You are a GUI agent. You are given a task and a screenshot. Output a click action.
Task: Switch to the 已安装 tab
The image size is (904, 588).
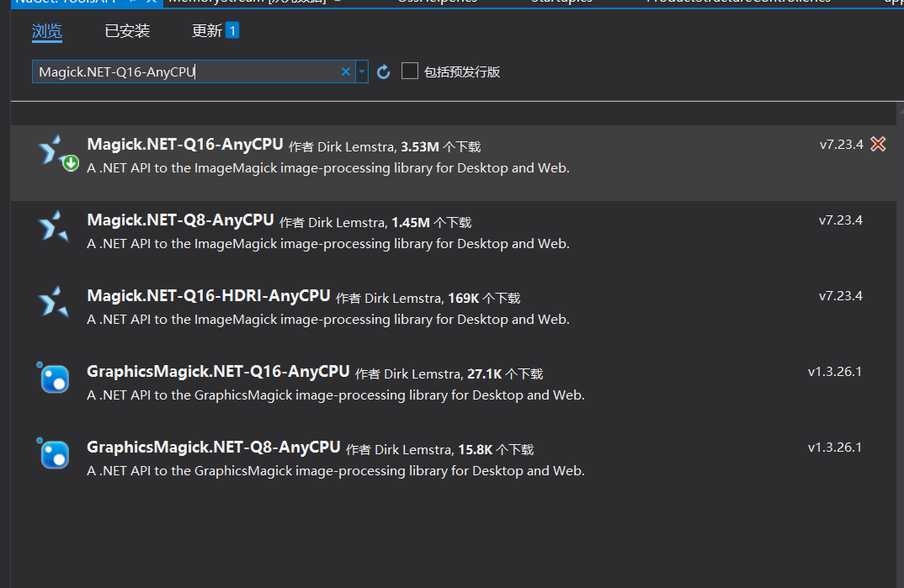127,31
